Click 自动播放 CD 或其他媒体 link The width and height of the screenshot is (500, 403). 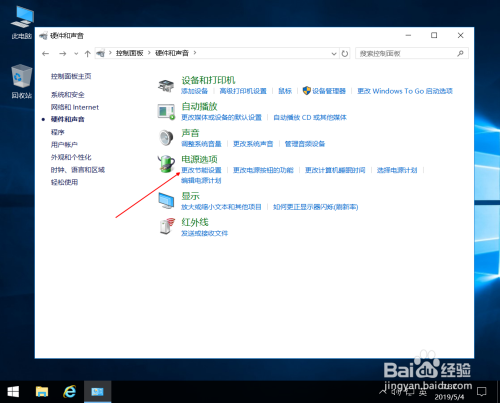pos(310,117)
